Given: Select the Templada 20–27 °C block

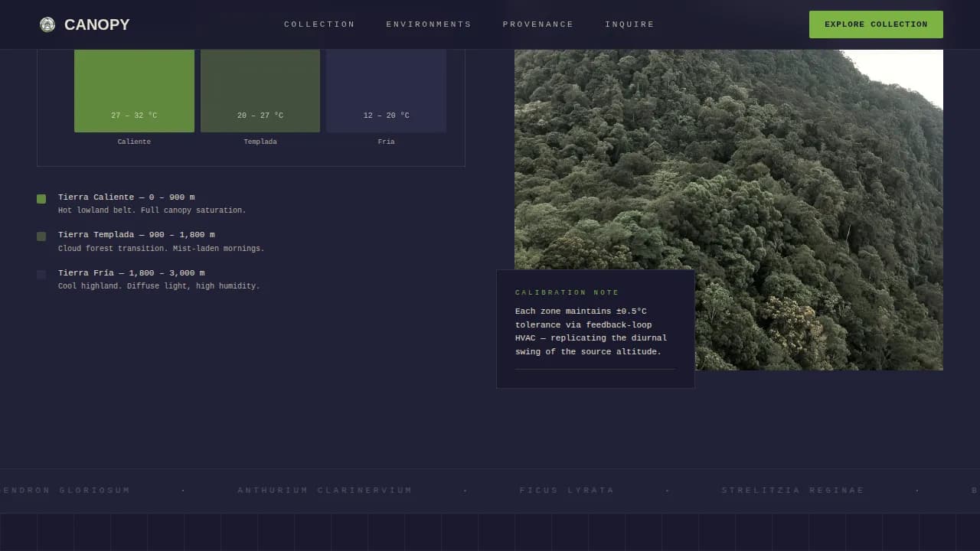Looking at the screenshot, I should [x=260, y=90].
